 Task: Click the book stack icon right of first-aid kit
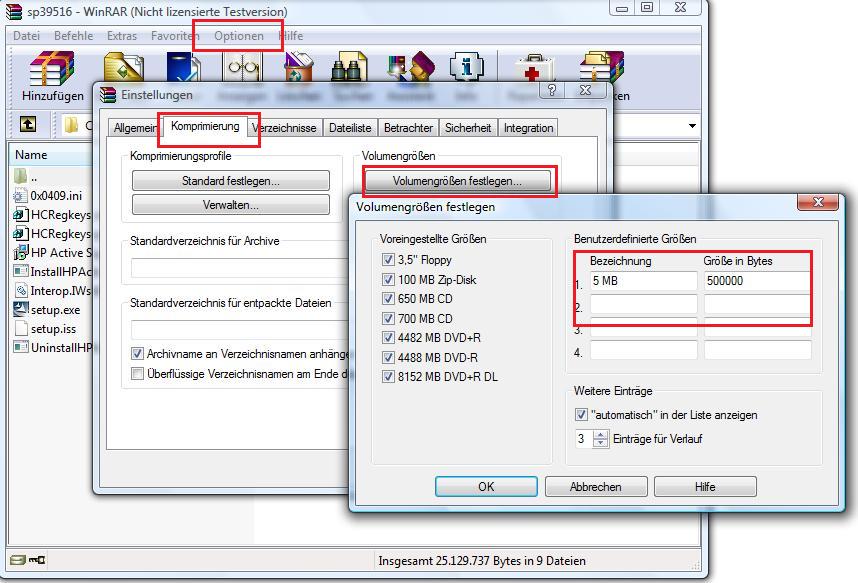[602, 67]
